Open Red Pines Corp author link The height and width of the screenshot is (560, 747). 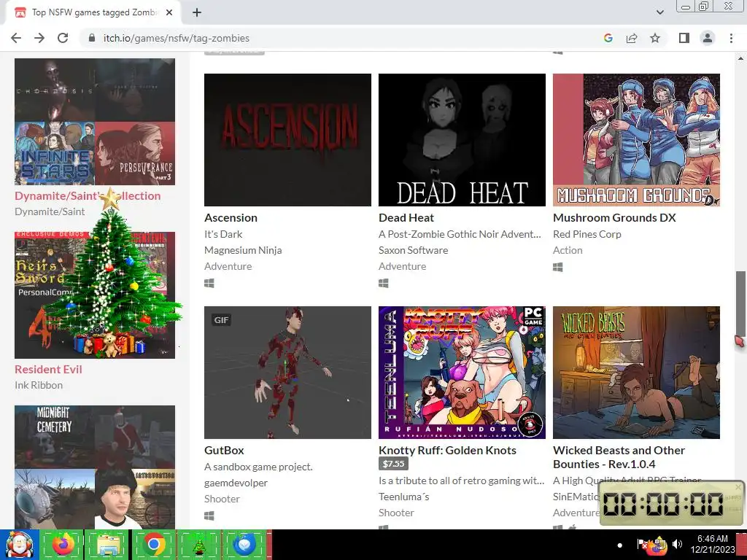(x=587, y=234)
